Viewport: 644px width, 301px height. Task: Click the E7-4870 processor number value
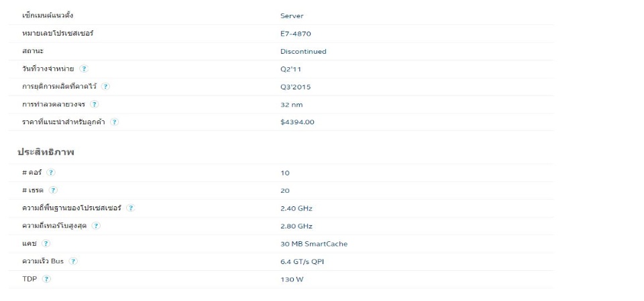click(x=296, y=34)
